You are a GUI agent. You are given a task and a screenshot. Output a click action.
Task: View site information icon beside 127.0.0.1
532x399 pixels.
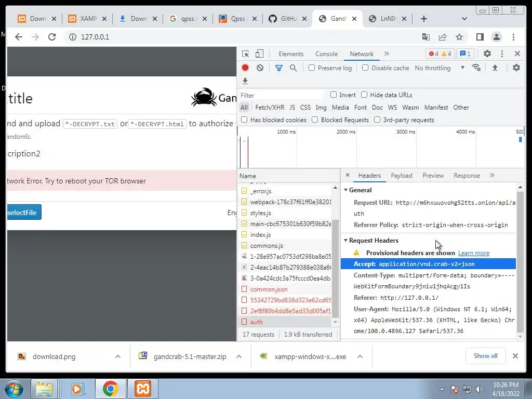[73, 37]
